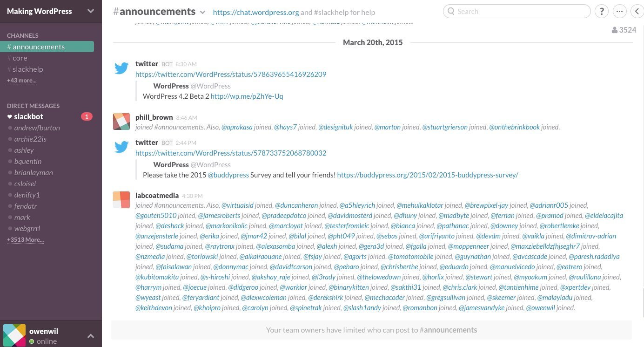
Task: Click the first twitter bot bird avatar
Action: point(121,68)
